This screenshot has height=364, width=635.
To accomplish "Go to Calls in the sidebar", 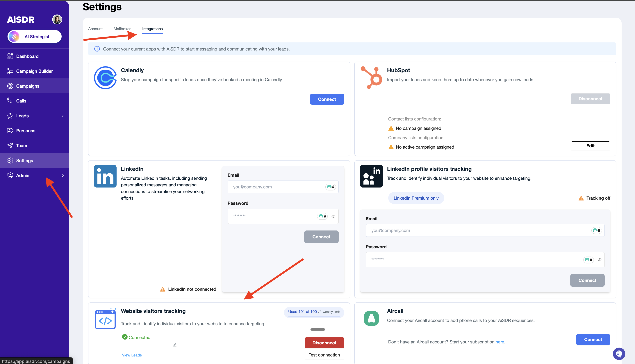I will point(35,101).
